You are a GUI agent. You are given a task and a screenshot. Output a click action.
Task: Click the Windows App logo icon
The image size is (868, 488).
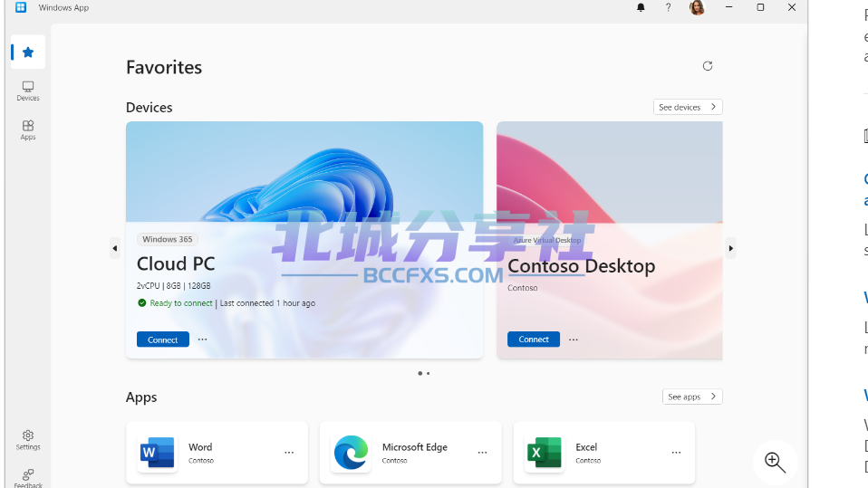pos(21,8)
